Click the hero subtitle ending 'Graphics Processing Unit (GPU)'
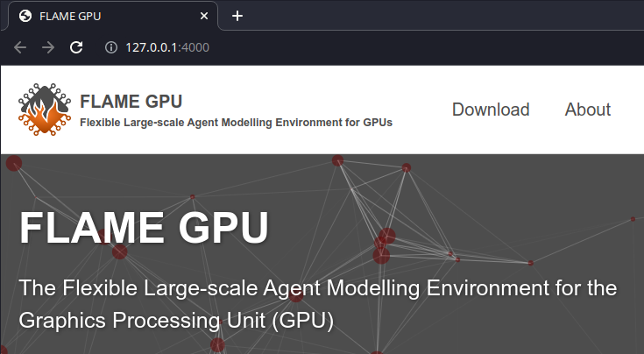Image resolution: width=644 pixels, height=354 pixels. 318,304
